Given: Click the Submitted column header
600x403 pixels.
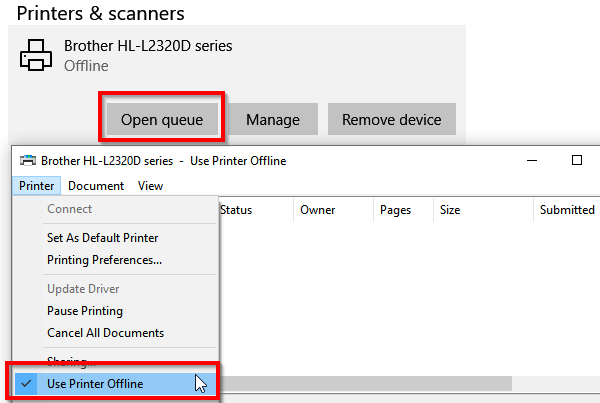Looking at the screenshot, I should pyautogui.click(x=567, y=210).
